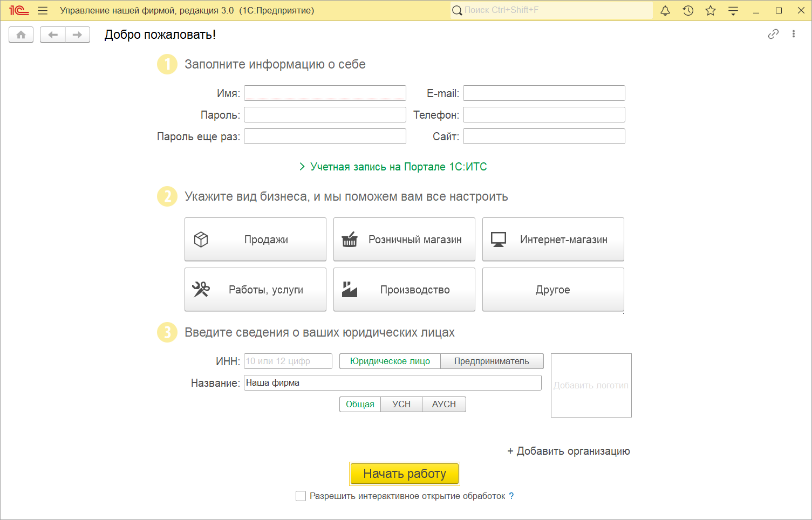The image size is (812, 520).
Task: Open more actions three-dot menu
Action: (793, 34)
